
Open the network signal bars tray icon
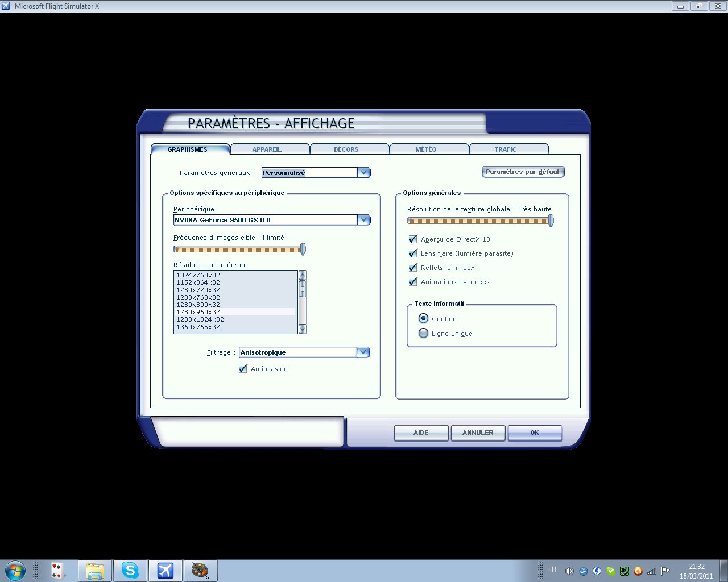[x=652, y=571]
